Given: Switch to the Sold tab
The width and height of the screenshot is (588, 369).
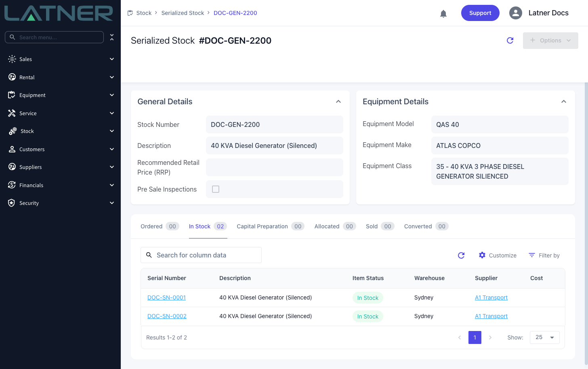Looking at the screenshot, I should click(380, 226).
